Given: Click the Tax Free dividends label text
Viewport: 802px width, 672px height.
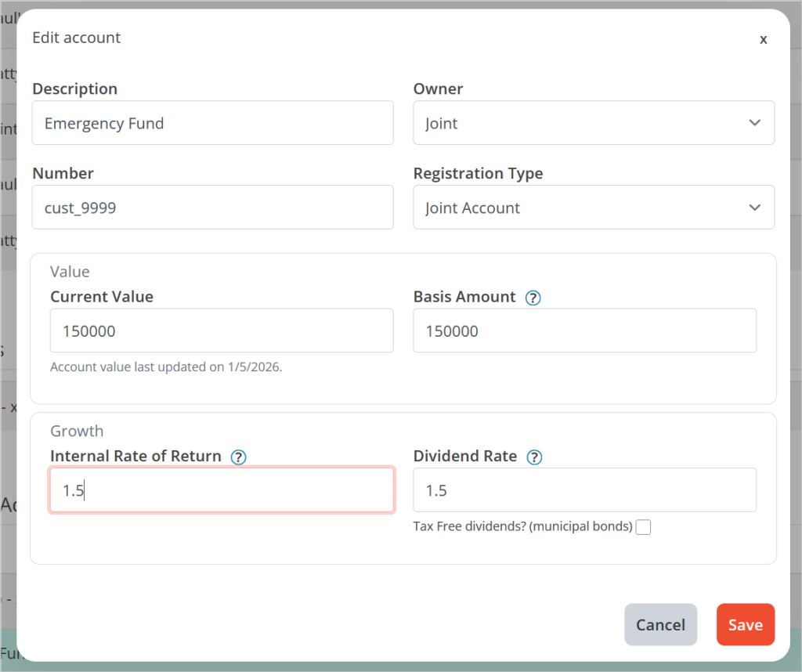Looking at the screenshot, I should (x=522, y=527).
